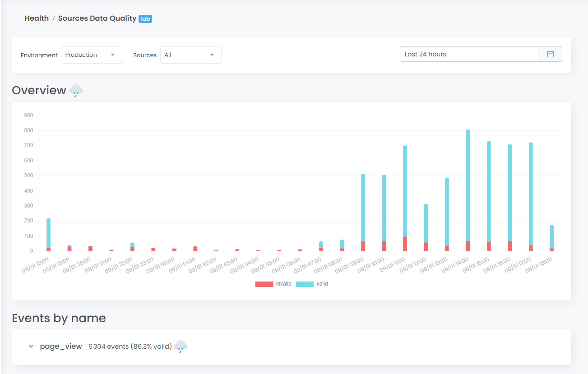Go to Health in the breadcrumb
The height and width of the screenshot is (374, 588).
pyautogui.click(x=37, y=18)
